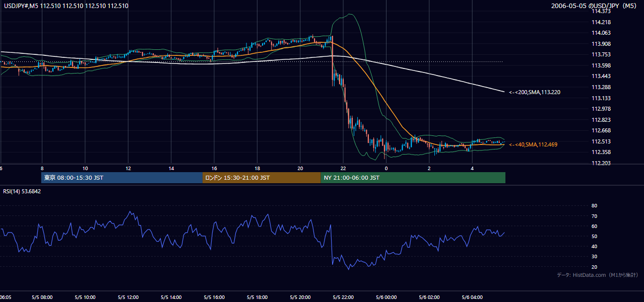This screenshot has width=644, height=302.
Task: Select the RSI scale value 60
Action: coord(594,226)
